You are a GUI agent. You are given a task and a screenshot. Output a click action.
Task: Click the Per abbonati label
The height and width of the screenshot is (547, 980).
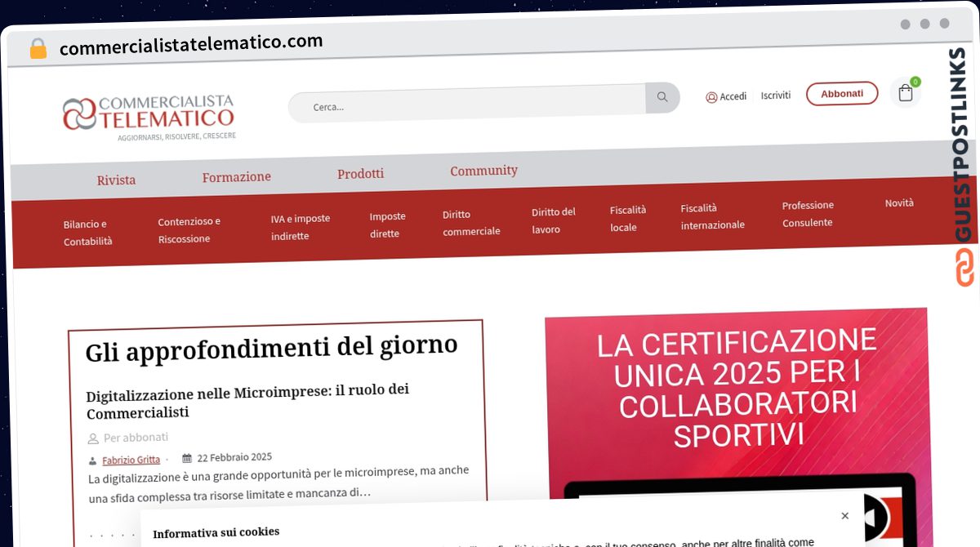[x=136, y=438]
